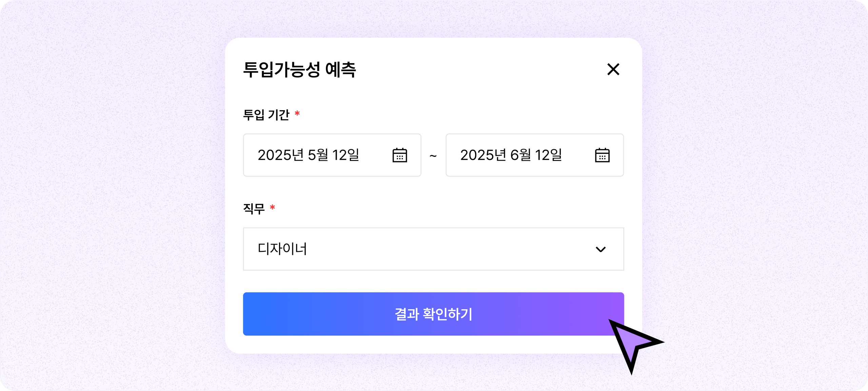Screen dimensions: 868x391
Task: Click the 투입 기간 field label
Action: pos(266,115)
